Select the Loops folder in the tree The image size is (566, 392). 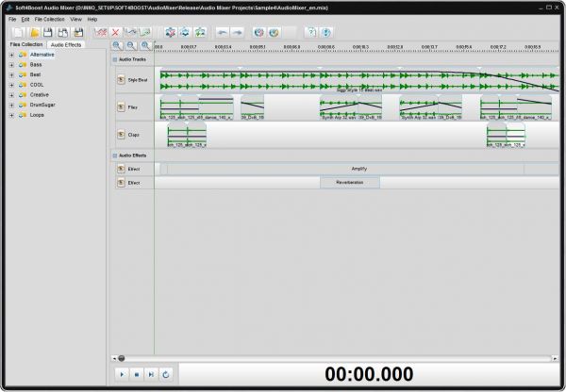(37, 115)
